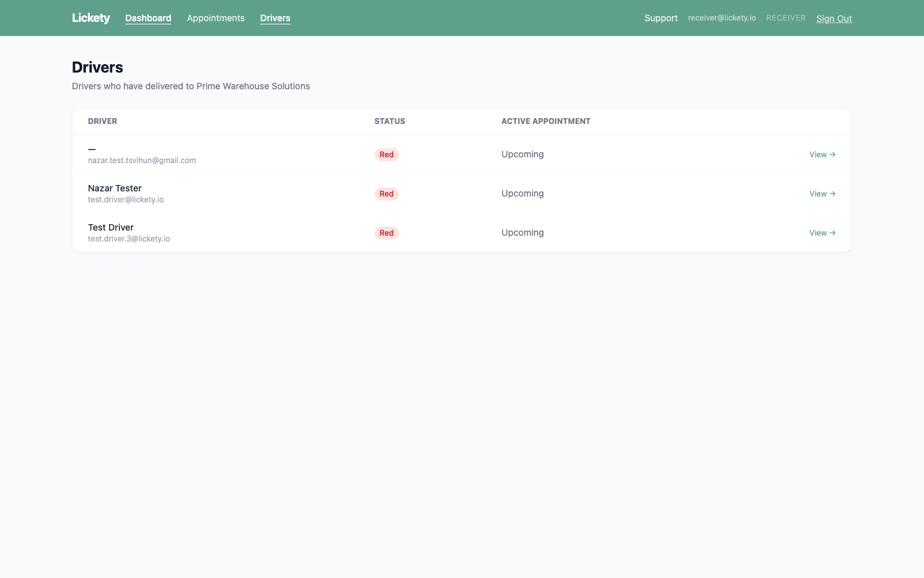The image size is (924, 578).
Task: Click the Upcoming appointment for Nazar Tester
Action: coord(522,193)
